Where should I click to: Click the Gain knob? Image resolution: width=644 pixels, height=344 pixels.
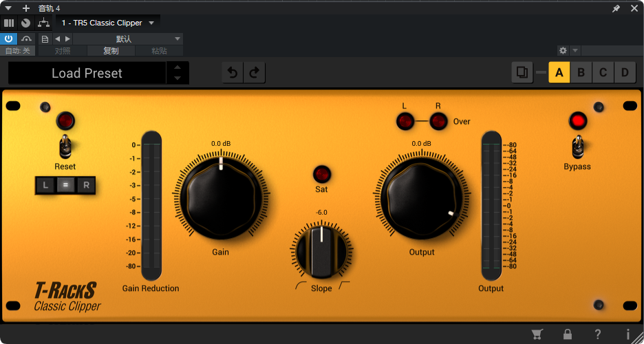222,197
